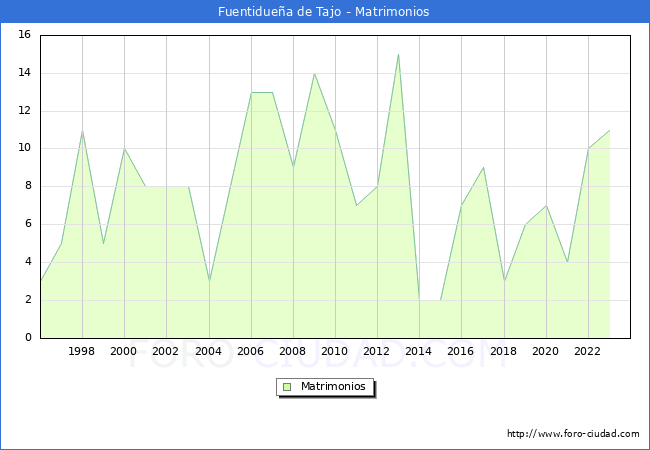The width and height of the screenshot is (650, 450).
Task: Click the 0 label on the y-axis
Action: [x=27, y=338]
